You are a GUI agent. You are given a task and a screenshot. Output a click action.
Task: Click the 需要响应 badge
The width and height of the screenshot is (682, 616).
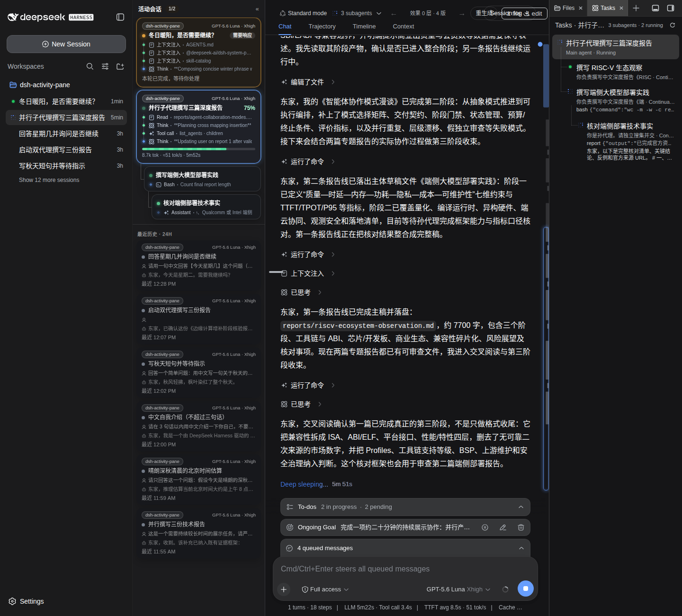(x=242, y=36)
